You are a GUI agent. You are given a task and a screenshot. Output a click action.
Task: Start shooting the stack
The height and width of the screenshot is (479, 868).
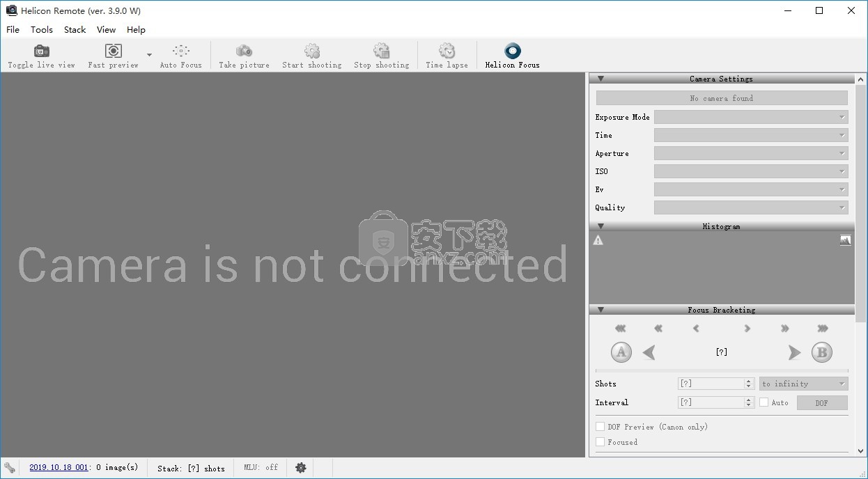(x=312, y=56)
